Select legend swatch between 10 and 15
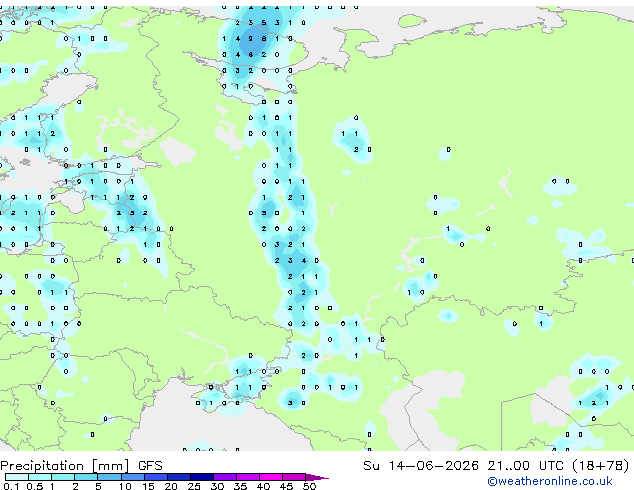634x490 pixels. click(x=132, y=477)
